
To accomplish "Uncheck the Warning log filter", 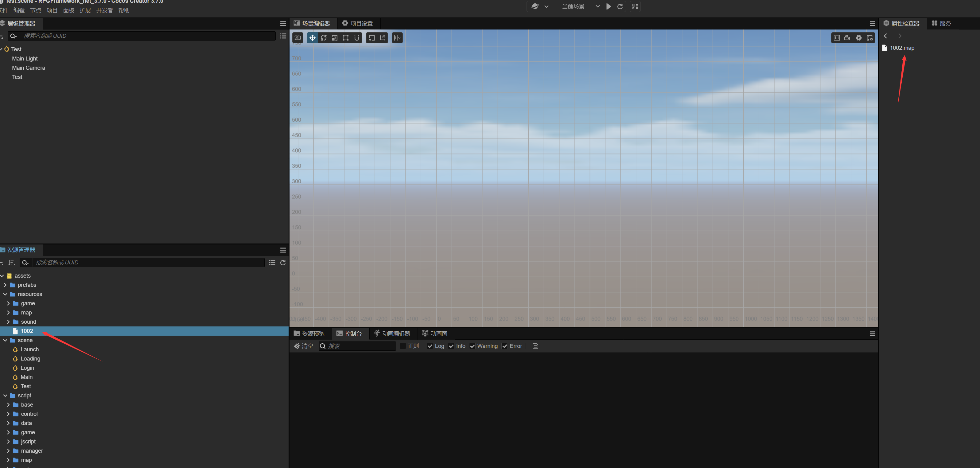I will pos(472,346).
